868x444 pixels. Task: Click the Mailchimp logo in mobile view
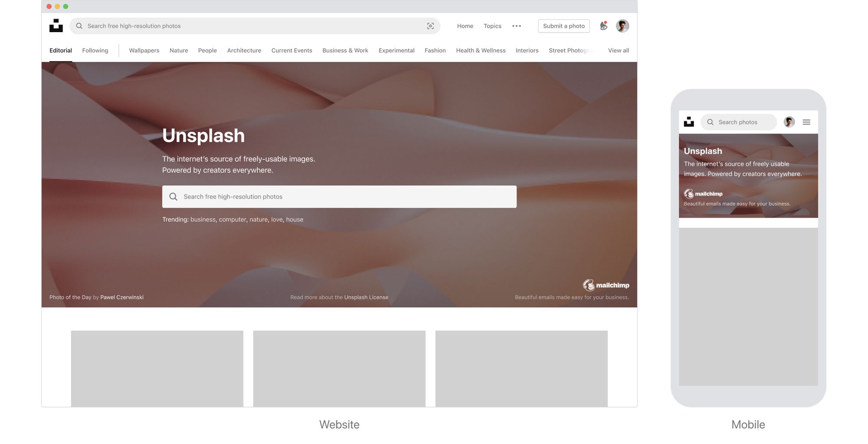pos(703,194)
